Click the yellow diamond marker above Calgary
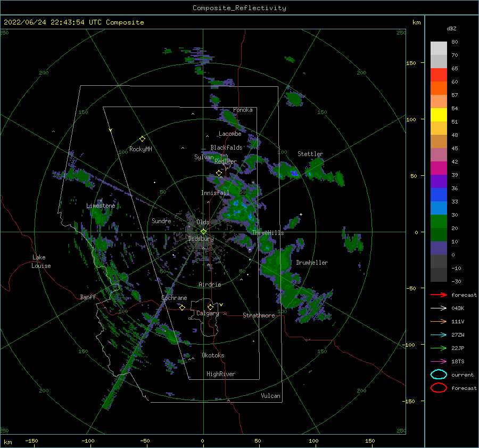The image size is (479, 448). [x=210, y=307]
